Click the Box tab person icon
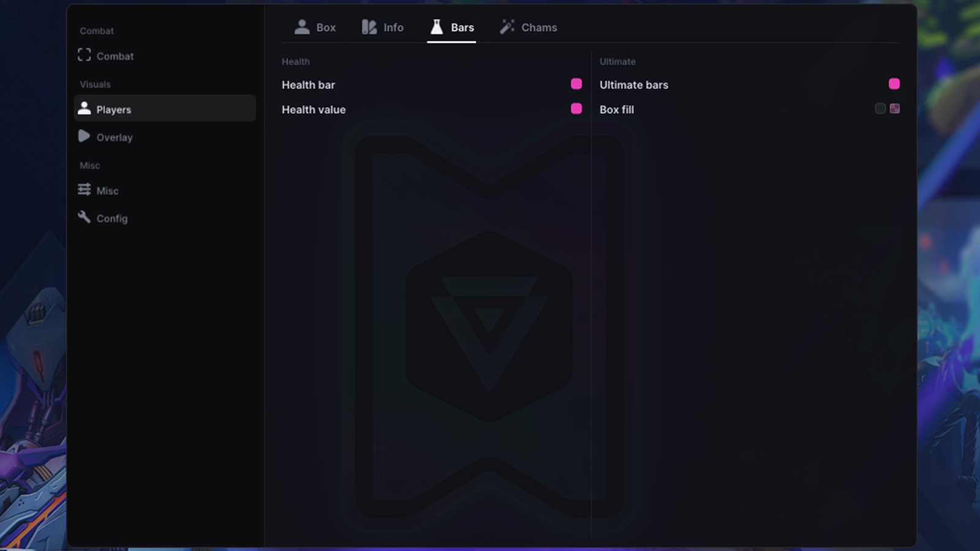The width and height of the screenshot is (980, 551). point(302,26)
